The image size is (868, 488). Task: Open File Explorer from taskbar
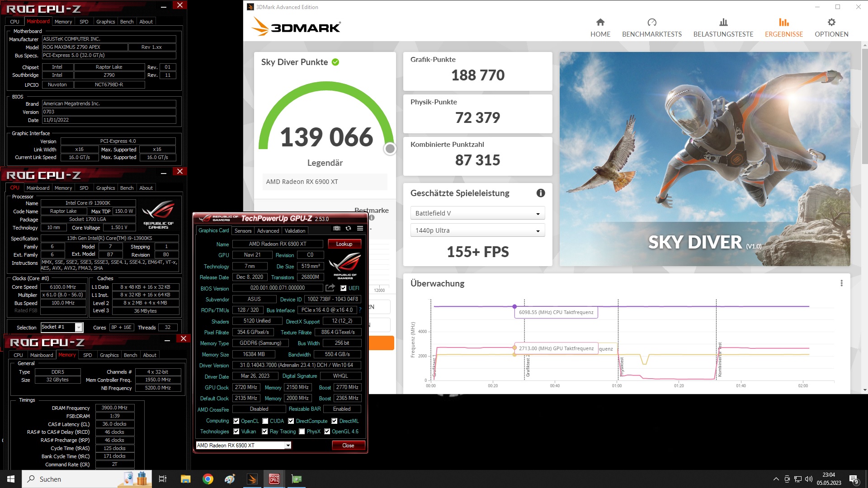185,479
